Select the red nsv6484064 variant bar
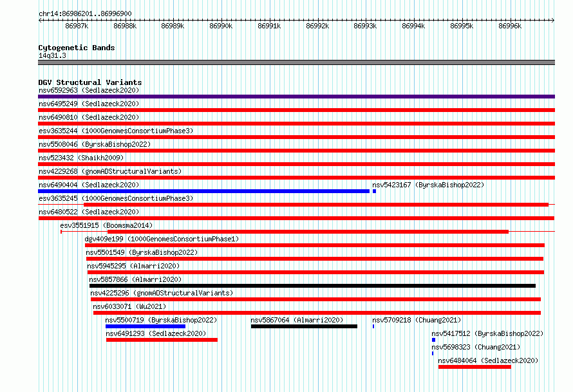Viewport: 573px width, 392px height. coord(474,367)
